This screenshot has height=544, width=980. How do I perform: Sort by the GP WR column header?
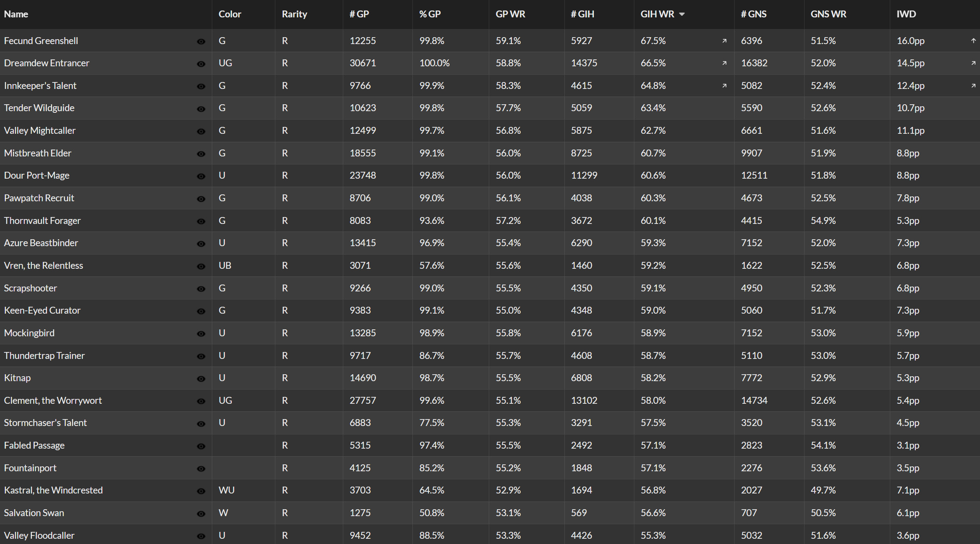coord(510,14)
